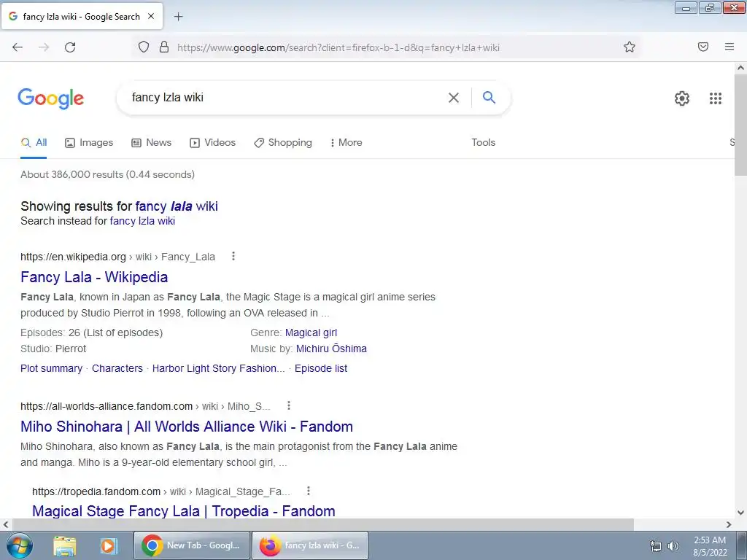
Task: Open the Save to Pocket button
Action: pos(703,47)
